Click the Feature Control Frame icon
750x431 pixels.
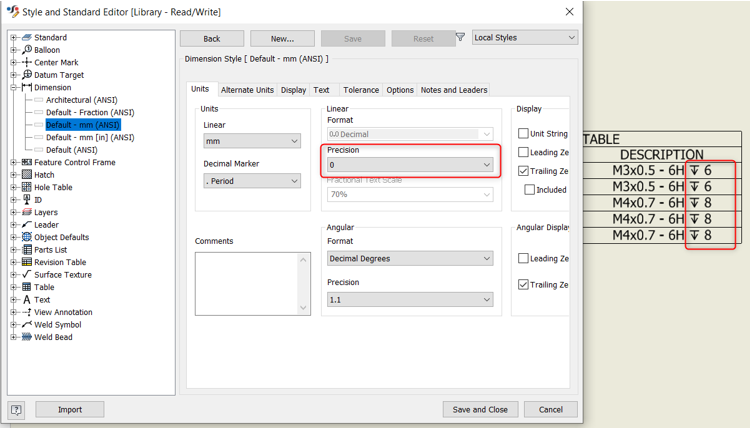pyautogui.click(x=27, y=162)
